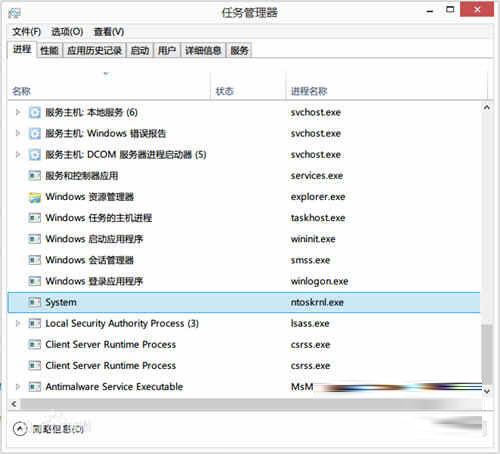Click the Windows 资源管理器 folder icon
Image resolution: width=500 pixels, height=454 pixels.
click(34, 197)
